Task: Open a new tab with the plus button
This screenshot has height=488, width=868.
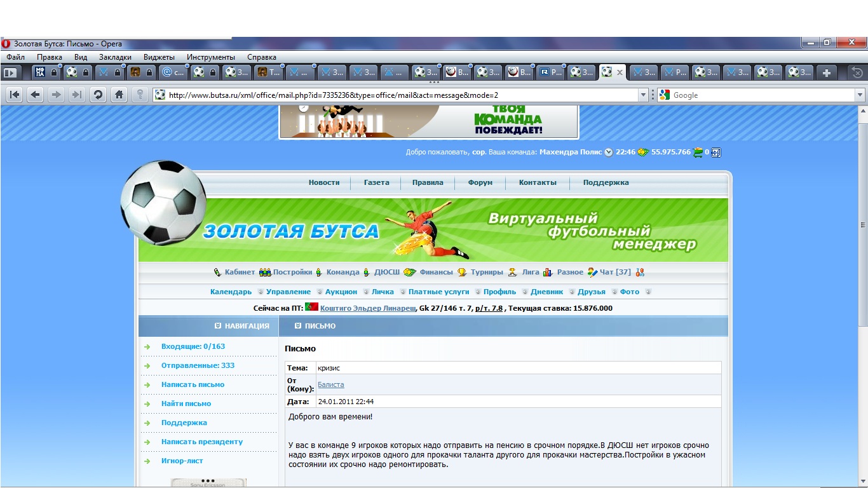Action: 826,72
